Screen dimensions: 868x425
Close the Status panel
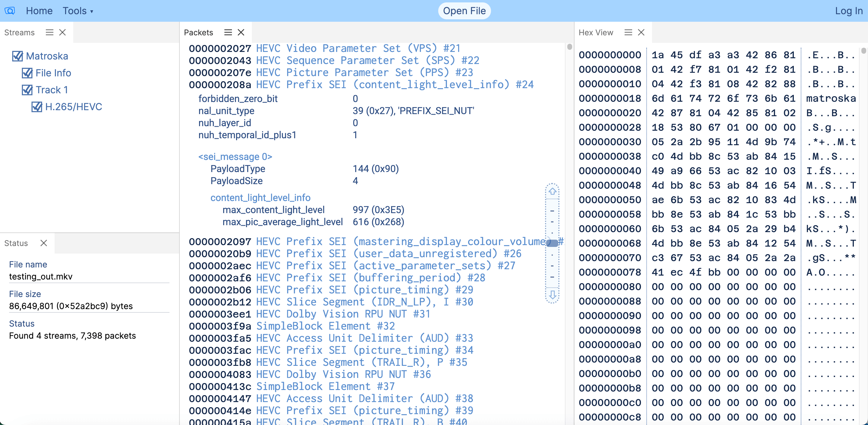click(x=44, y=243)
